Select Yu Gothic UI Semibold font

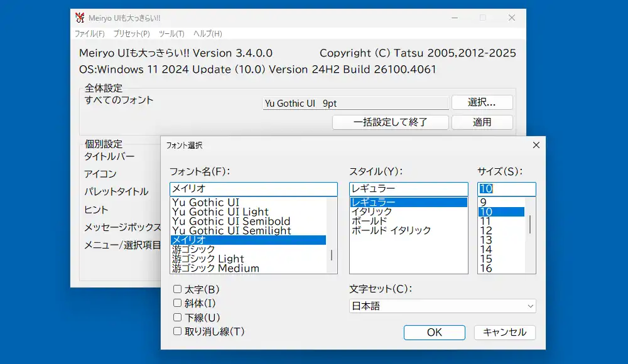(248, 221)
